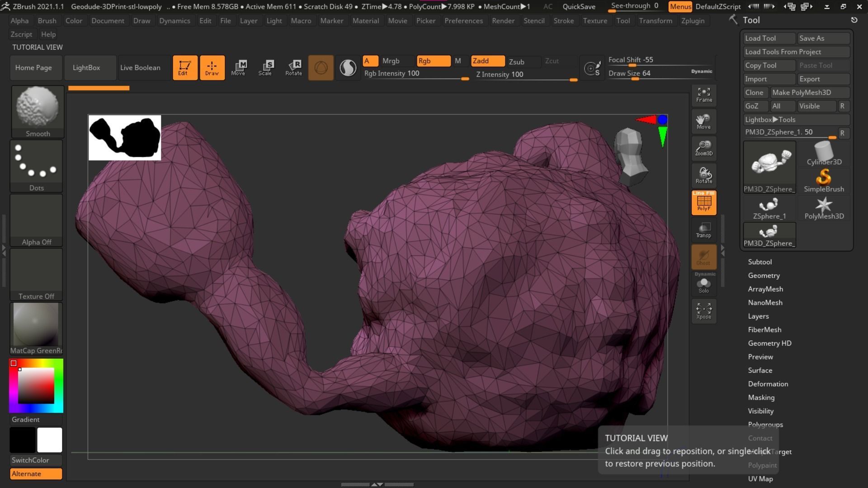Expand the Subtool section
The height and width of the screenshot is (488, 868).
[x=759, y=262]
